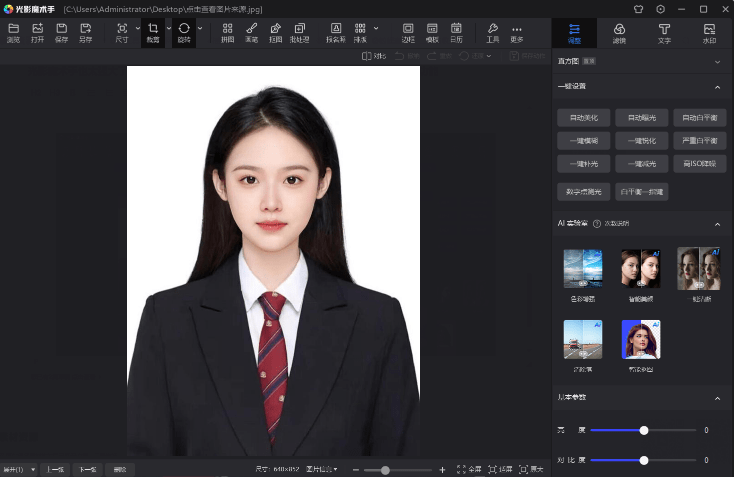
Task: Open the Collage (拼图) tool
Action: [227, 32]
